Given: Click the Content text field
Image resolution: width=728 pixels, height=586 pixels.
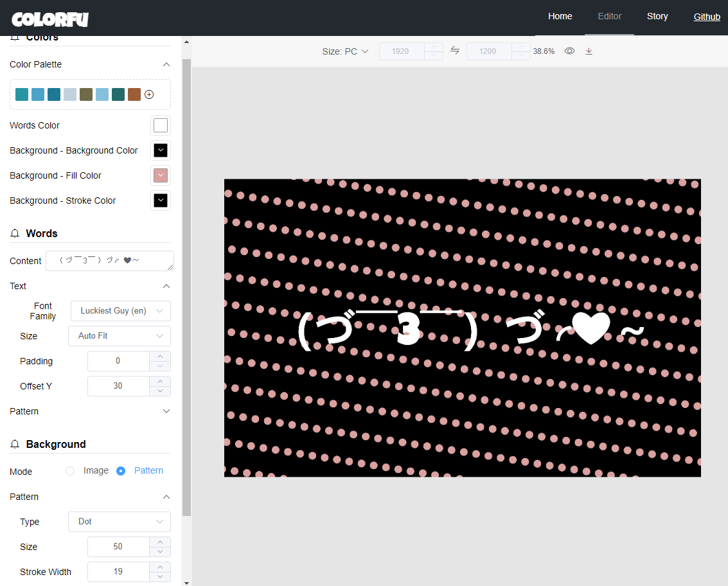Looking at the screenshot, I should 110,261.
